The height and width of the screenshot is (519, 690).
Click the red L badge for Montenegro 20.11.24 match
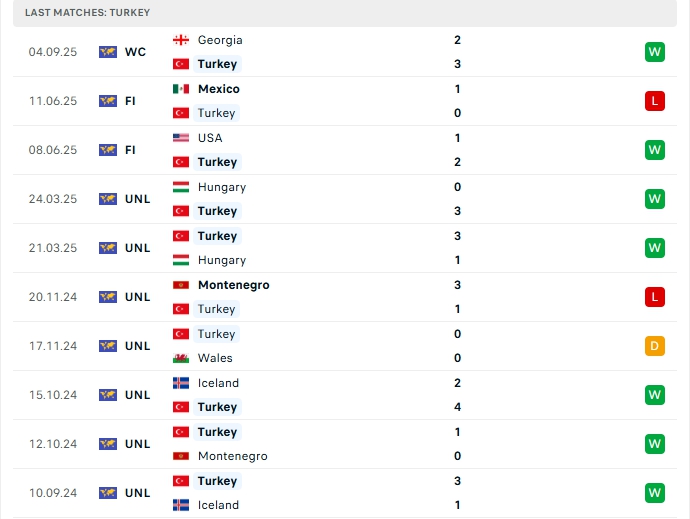655,297
